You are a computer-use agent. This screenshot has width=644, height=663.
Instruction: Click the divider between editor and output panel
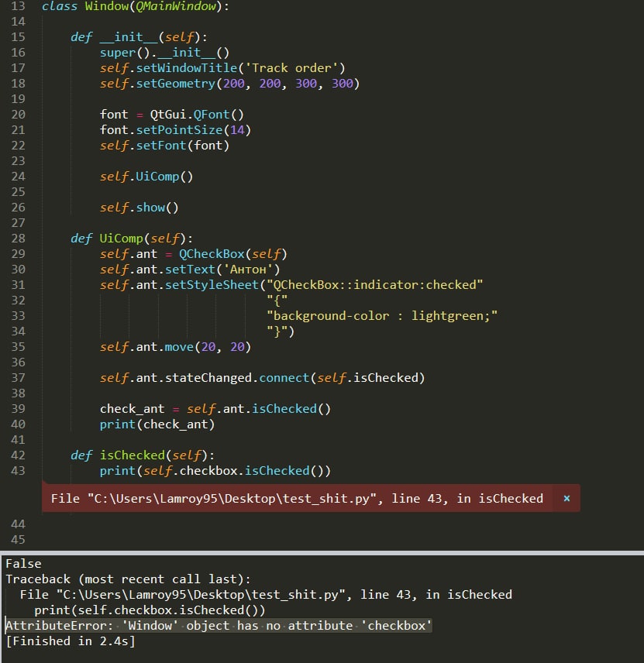coord(322,553)
